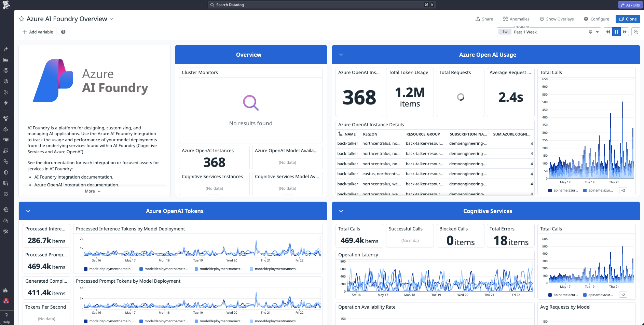This screenshot has height=325, width=644.
Task: Open the hexagon sidebar icon
Action: coord(6,81)
